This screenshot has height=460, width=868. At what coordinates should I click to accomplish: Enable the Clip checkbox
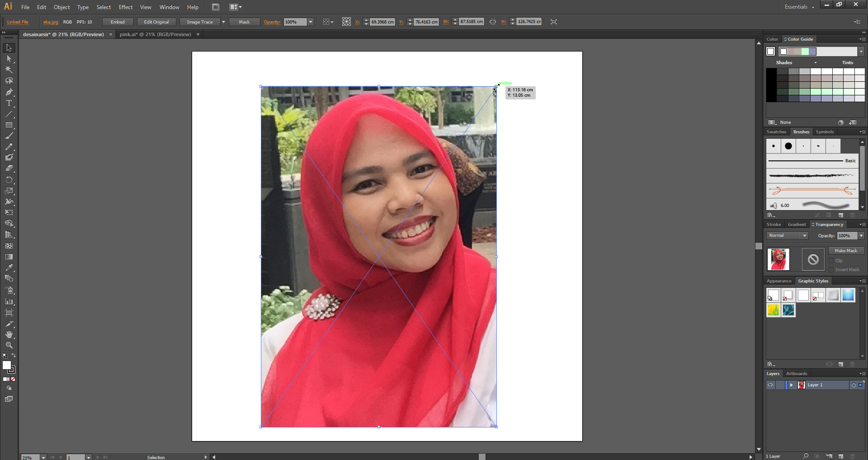click(x=831, y=261)
